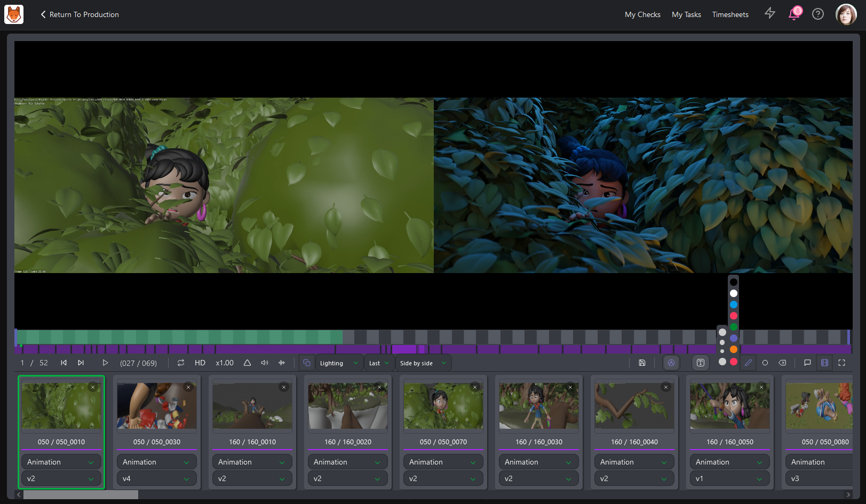Open My Checks in the top navigation
866x504 pixels.
642,14
